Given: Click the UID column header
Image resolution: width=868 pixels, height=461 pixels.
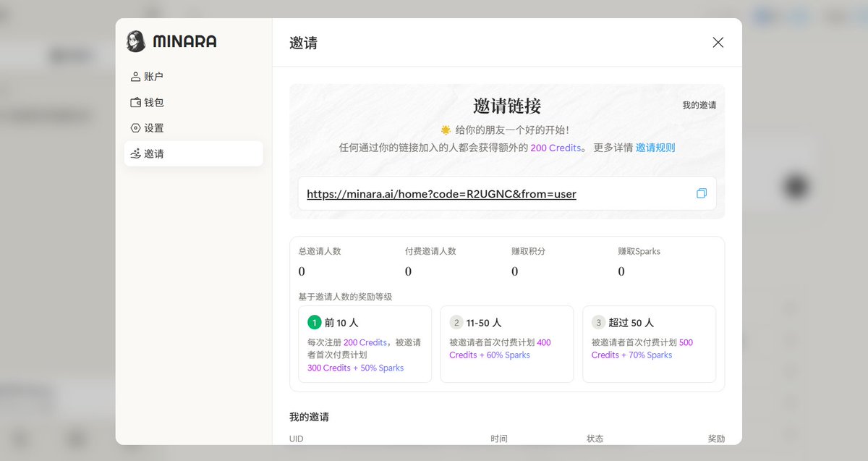Looking at the screenshot, I should (297, 439).
